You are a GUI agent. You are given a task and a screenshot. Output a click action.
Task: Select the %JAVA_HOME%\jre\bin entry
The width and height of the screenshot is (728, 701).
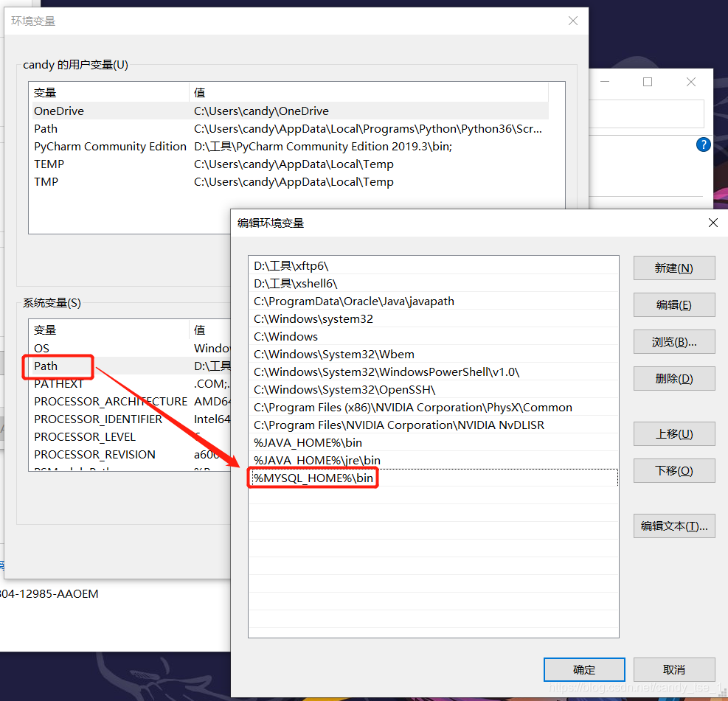316,460
